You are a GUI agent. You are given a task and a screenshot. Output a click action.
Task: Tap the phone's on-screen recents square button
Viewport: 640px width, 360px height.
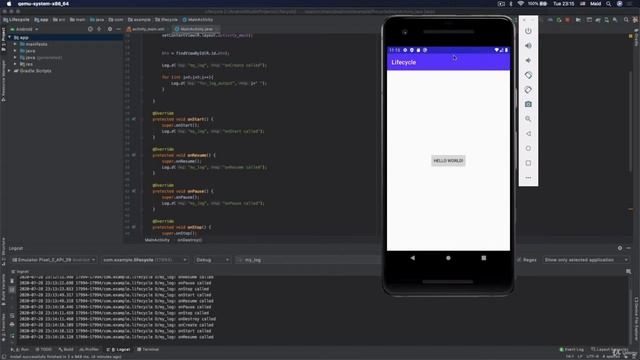coord(484,258)
